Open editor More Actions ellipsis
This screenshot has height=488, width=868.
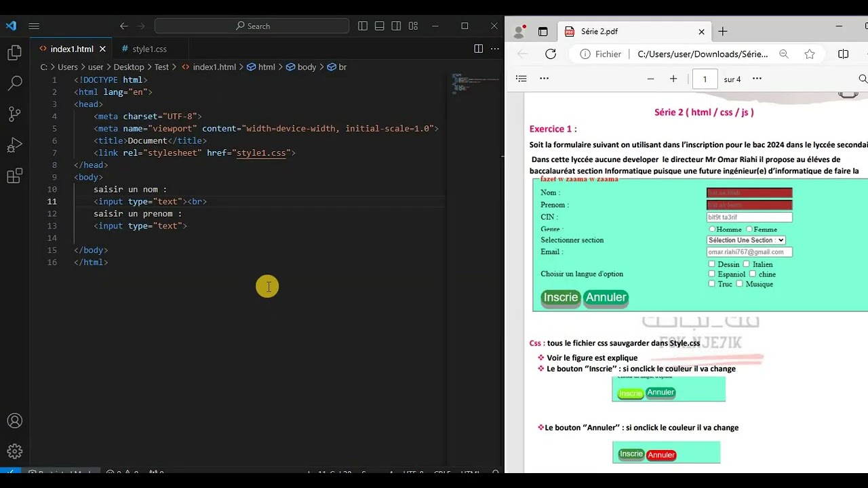pos(494,49)
